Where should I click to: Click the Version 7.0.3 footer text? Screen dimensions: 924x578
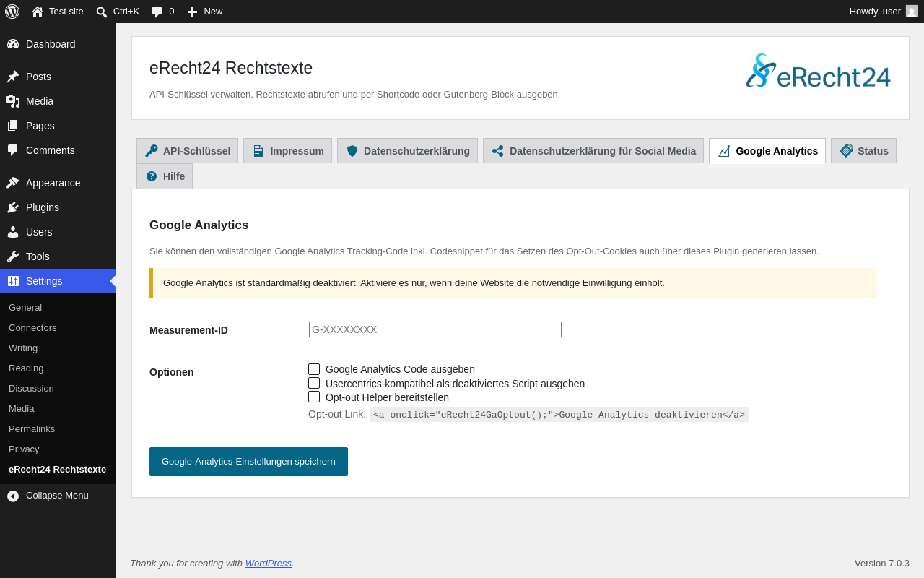pyautogui.click(x=882, y=563)
